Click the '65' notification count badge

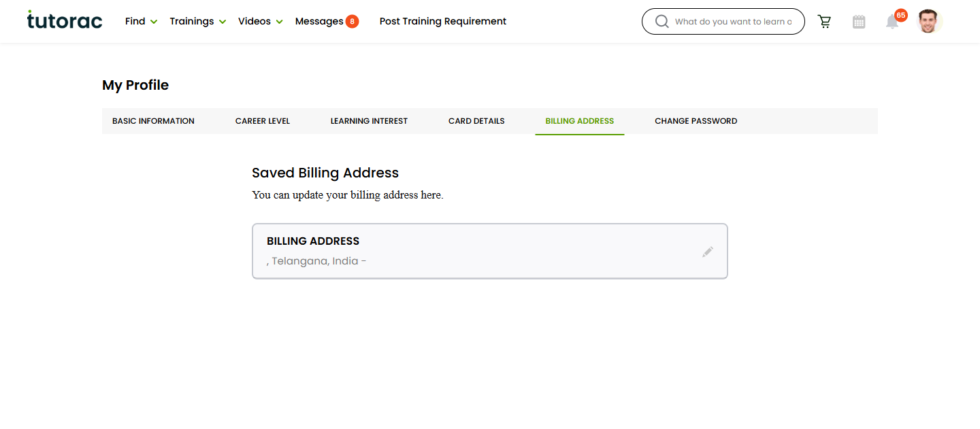(x=901, y=15)
